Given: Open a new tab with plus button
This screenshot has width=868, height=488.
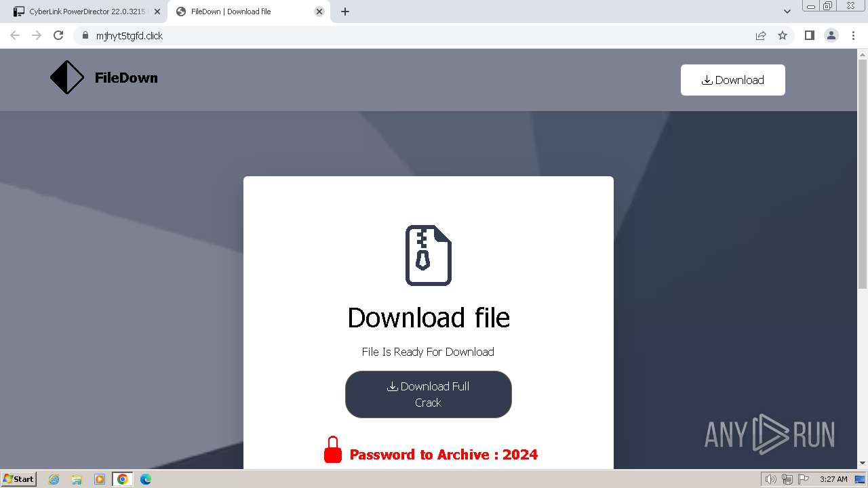Looking at the screenshot, I should click(345, 12).
